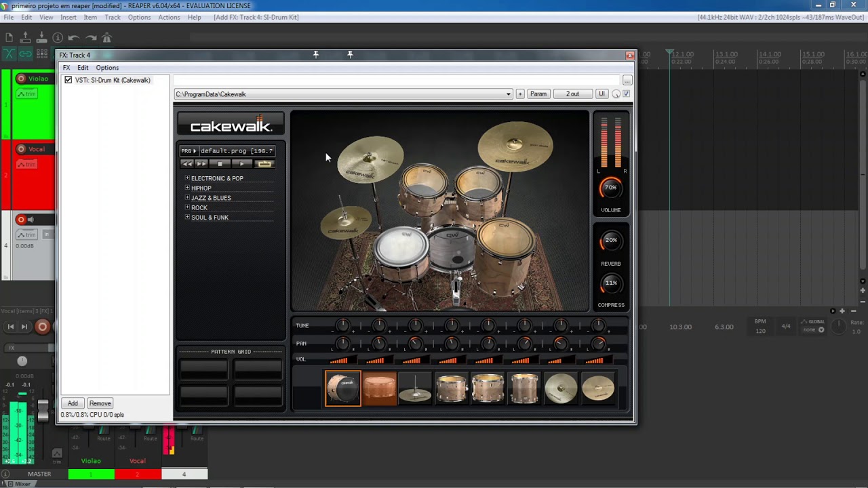Uncheck the SI-Drum Kit FX checkbox

68,80
